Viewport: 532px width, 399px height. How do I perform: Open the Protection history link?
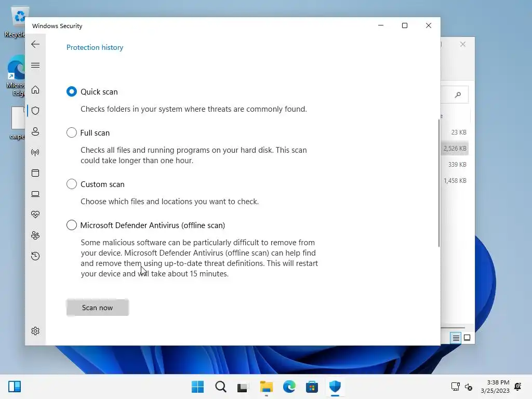(x=95, y=47)
